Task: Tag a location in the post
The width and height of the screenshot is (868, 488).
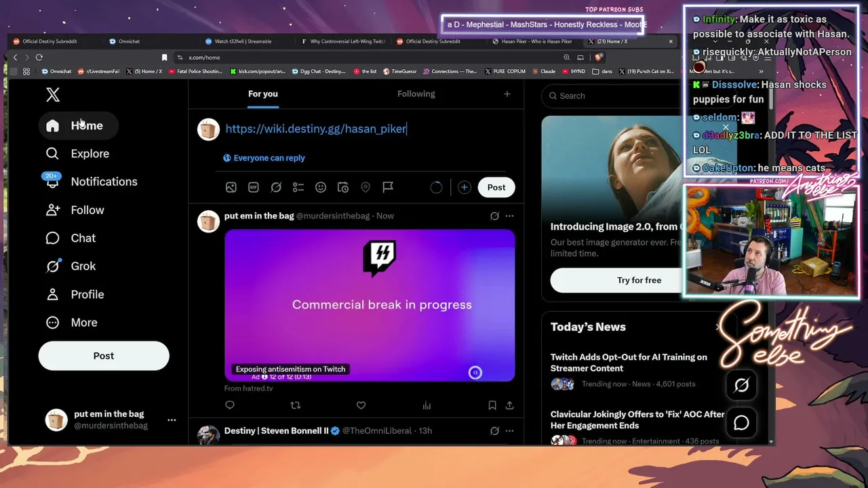Action: (x=366, y=187)
